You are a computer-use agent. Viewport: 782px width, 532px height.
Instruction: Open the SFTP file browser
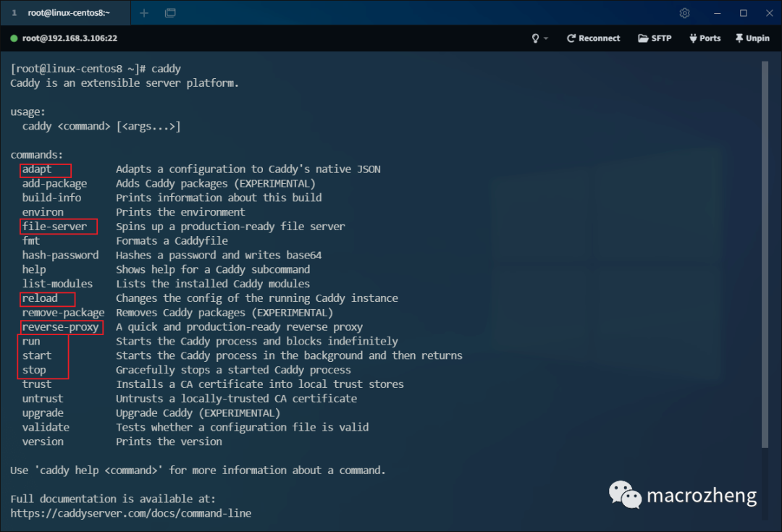coord(654,38)
